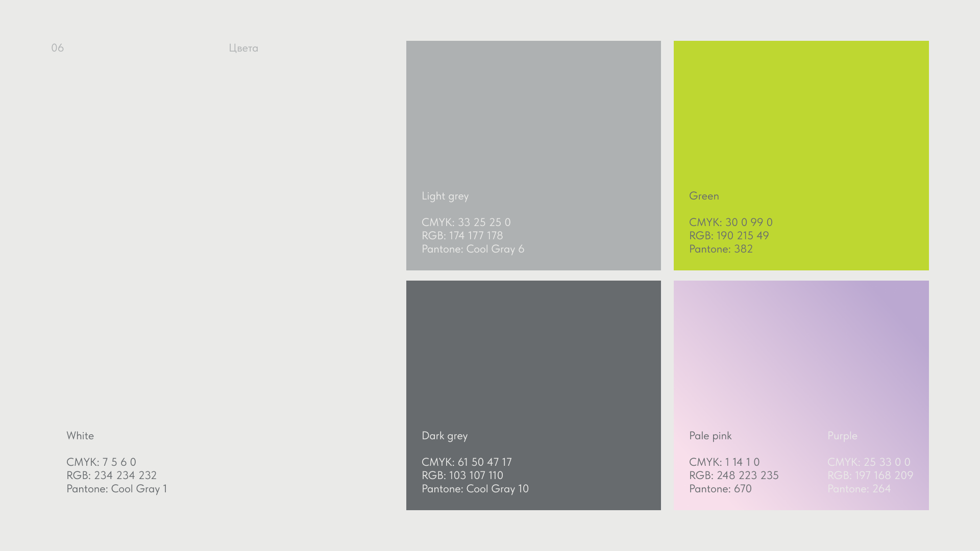This screenshot has height=551, width=980.
Task: Click the Dark grey color swatch
Action: 533,357
